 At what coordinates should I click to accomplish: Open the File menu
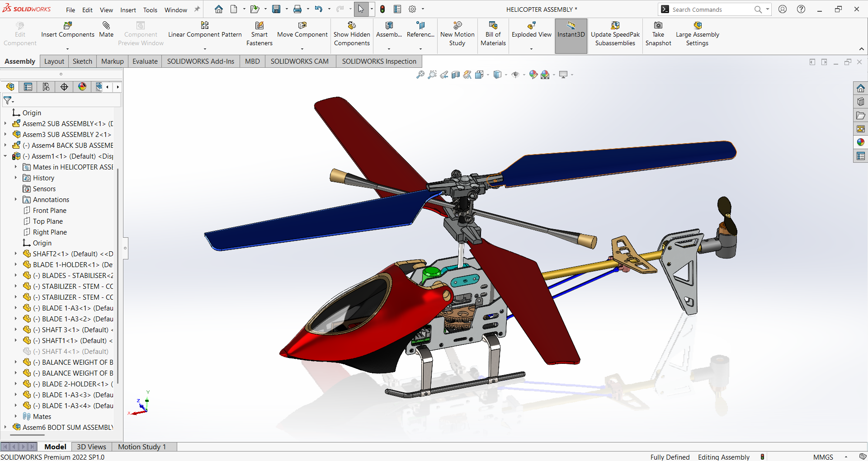[71, 9]
